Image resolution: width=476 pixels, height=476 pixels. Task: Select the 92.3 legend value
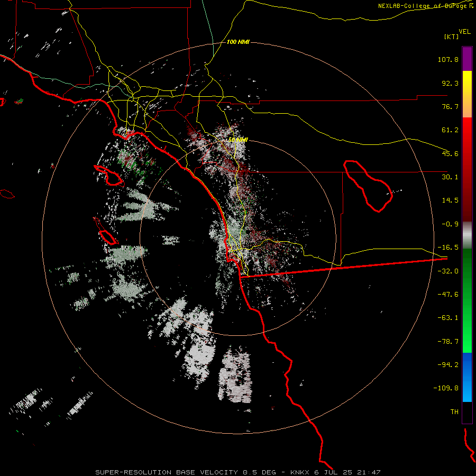coord(450,83)
